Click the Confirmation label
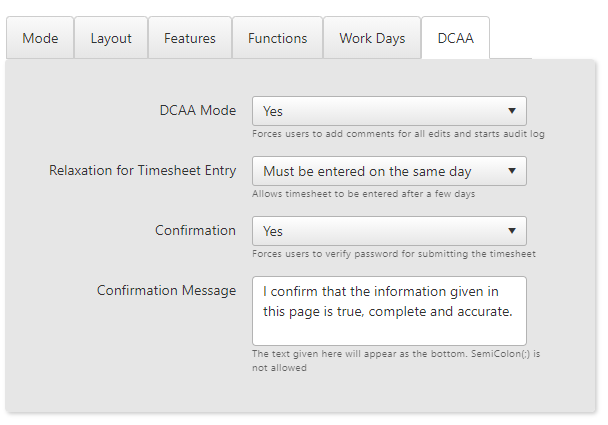The width and height of the screenshot is (608, 425). [195, 230]
